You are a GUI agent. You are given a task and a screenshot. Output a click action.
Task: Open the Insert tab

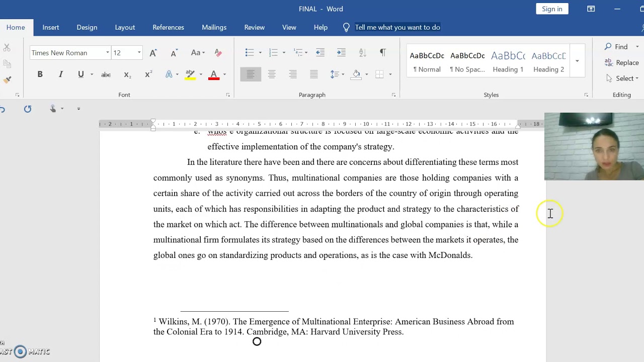click(x=50, y=27)
